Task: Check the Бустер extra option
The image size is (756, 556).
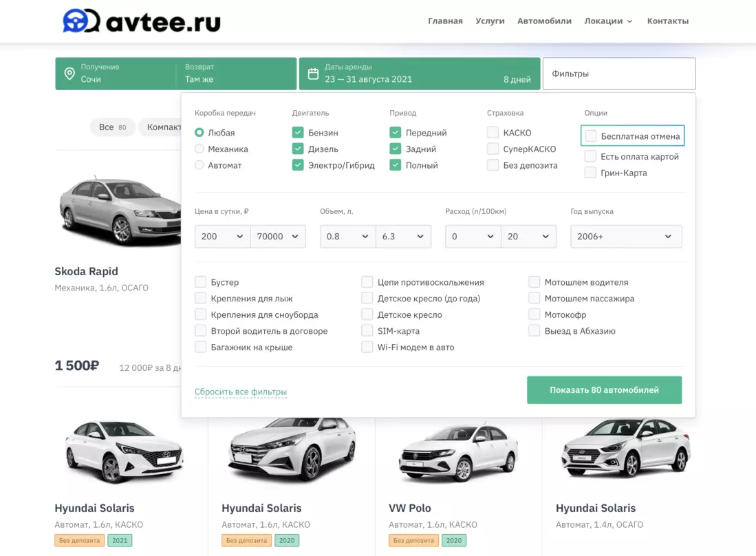Action: tap(201, 282)
